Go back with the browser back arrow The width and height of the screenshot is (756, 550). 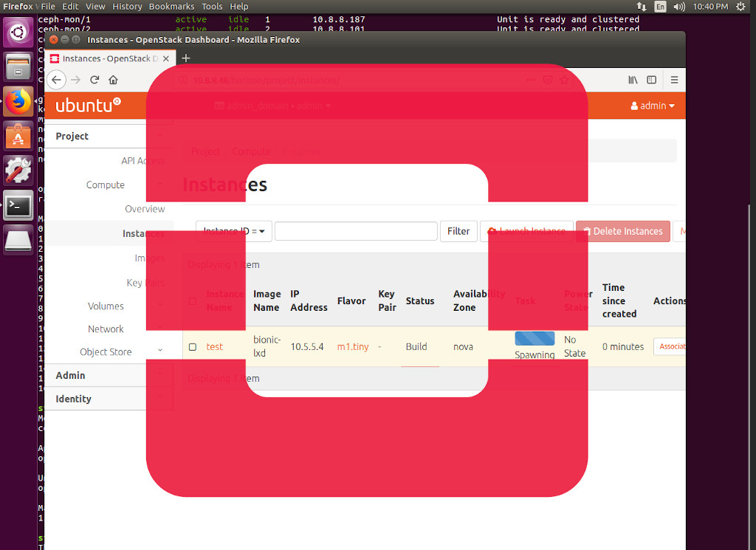click(56, 80)
